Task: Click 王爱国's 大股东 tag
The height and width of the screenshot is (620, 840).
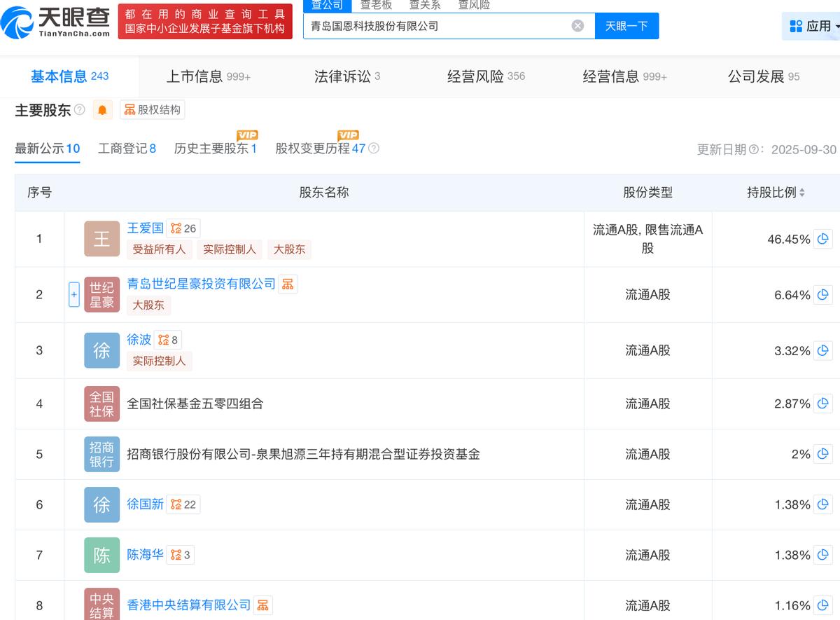Action: click(x=289, y=249)
